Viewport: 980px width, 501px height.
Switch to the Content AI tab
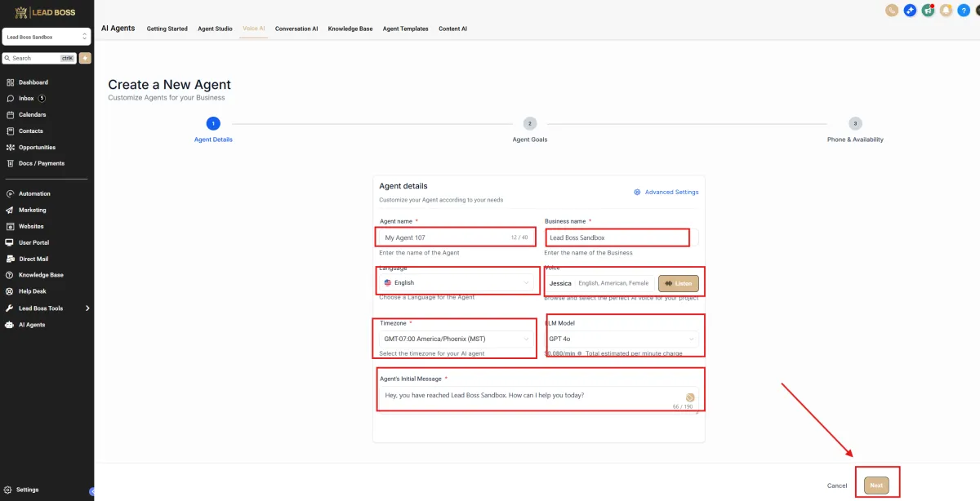453,29
